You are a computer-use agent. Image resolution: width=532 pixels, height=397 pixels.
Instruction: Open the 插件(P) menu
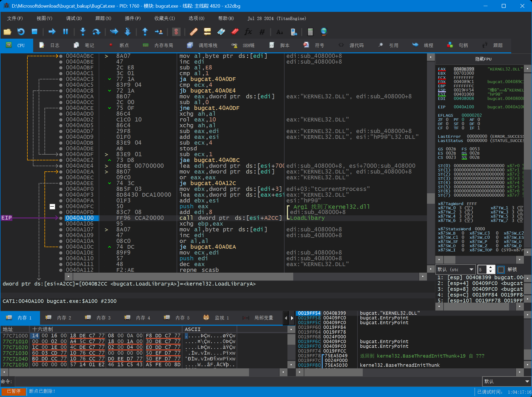pos(132,18)
